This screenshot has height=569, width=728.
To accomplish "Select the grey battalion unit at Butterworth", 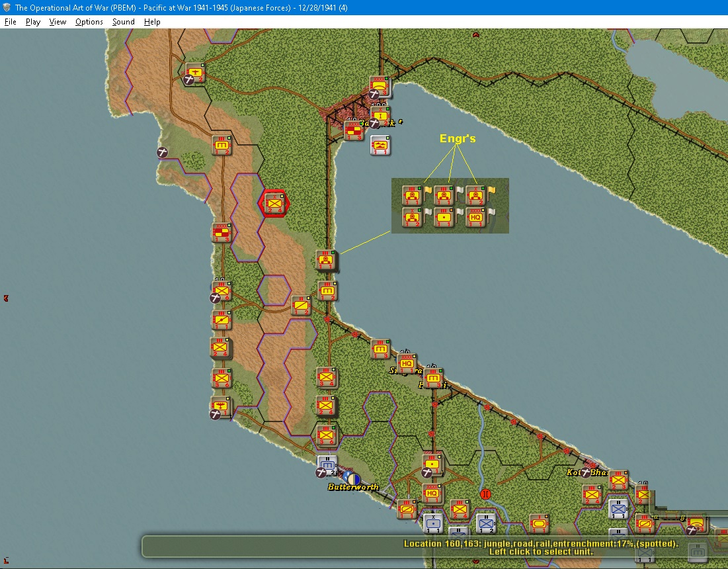I will coord(328,465).
